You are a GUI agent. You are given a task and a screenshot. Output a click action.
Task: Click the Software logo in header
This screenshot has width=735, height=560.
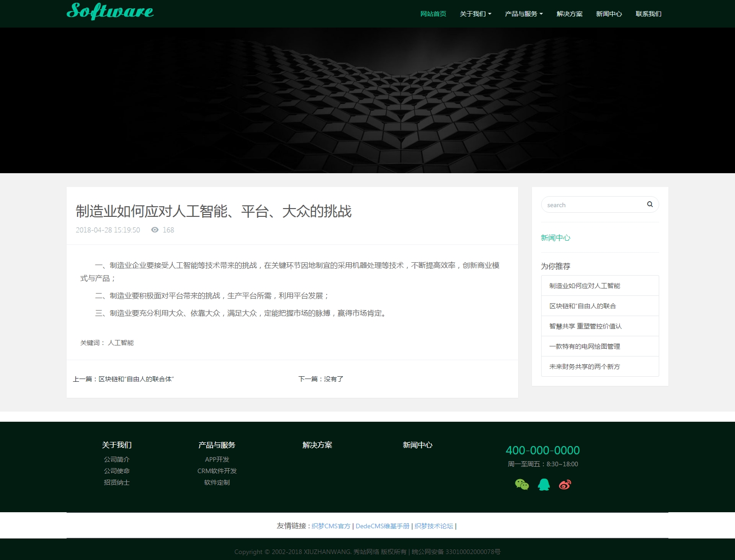110,11
